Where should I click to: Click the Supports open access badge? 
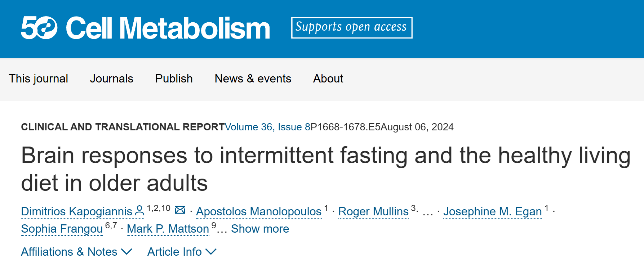pos(352,28)
